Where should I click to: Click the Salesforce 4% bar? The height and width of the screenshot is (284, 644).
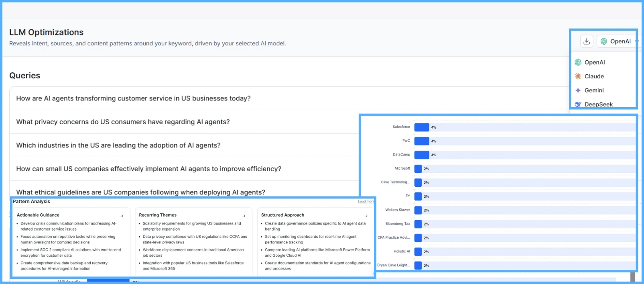pos(422,127)
